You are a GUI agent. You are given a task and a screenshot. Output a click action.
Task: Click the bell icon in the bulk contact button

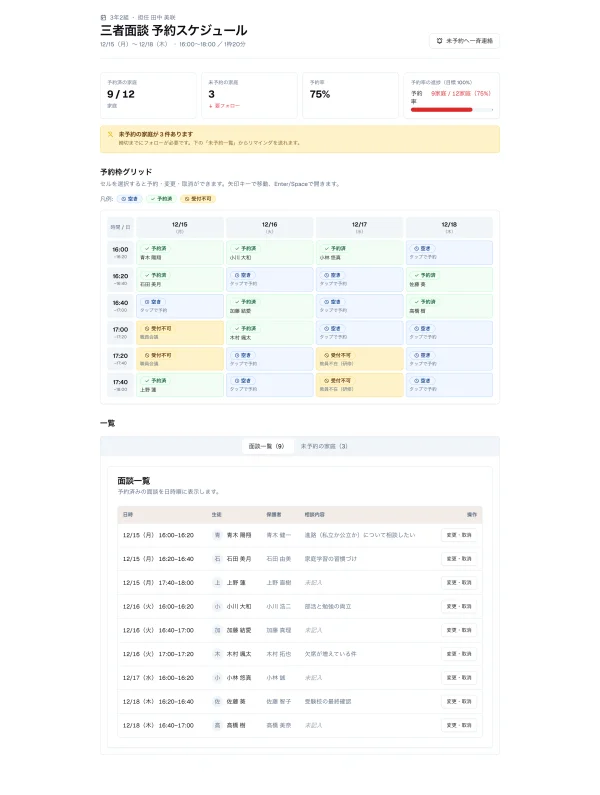pyautogui.click(x=439, y=41)
